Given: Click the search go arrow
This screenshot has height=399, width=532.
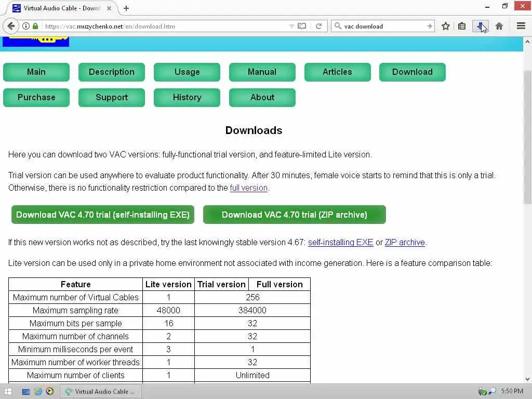Looking at the screenshot, I should (x=430, y=26).
